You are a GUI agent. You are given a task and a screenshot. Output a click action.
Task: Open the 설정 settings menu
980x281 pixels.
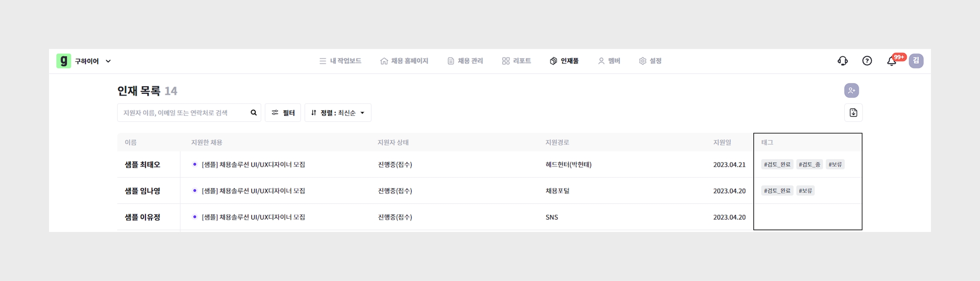pyautogui.click(x=650, y=61)
